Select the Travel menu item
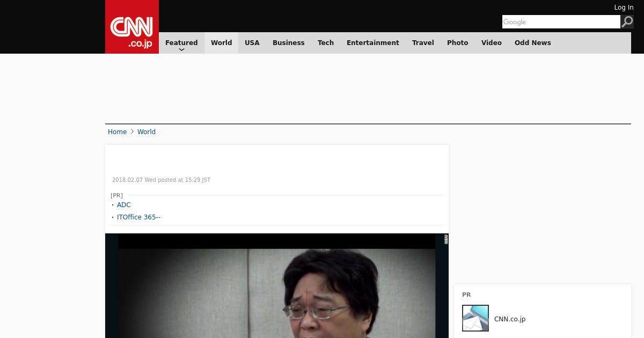Screen dimensions: 644x338 (423, 43)
